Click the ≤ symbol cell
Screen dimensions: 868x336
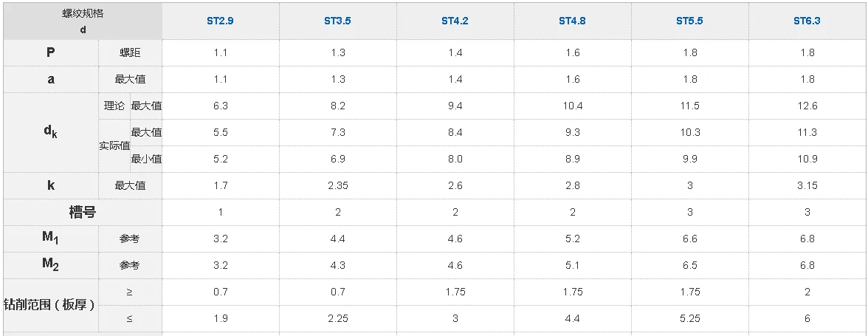[130, 318]
